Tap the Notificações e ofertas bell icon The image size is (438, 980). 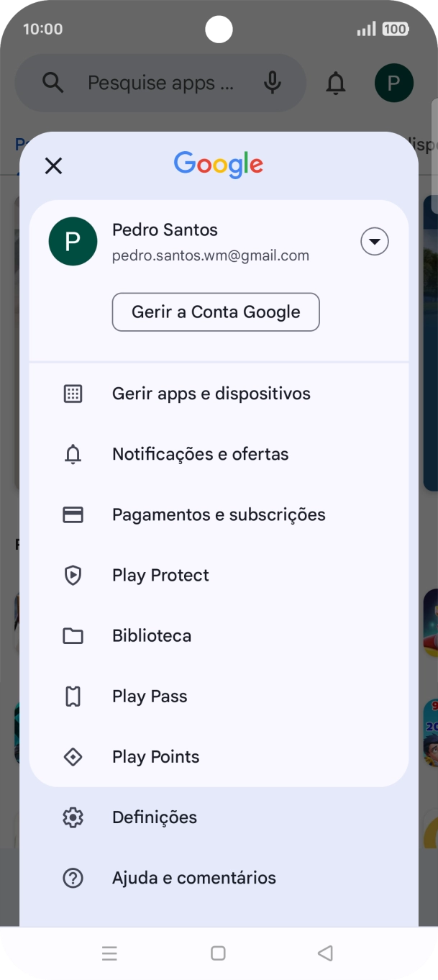pyautogui.click(x=73, y=454)
